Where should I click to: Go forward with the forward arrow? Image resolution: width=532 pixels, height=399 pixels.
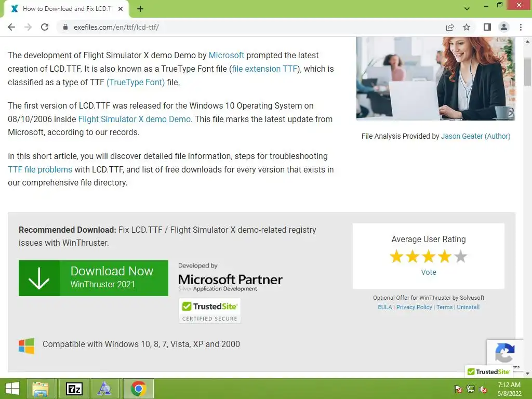[28, 27]
